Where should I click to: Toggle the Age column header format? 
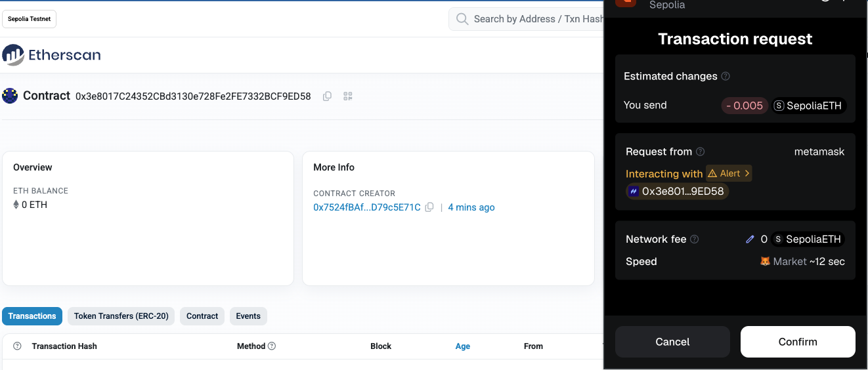point(463,346)
